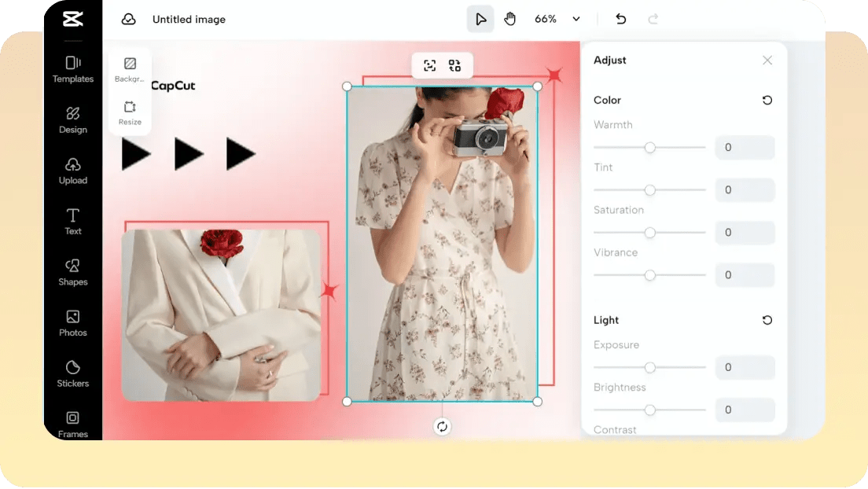Image resolution: width=868 pixels, height=489 pixels.
Task: Reset the Color adjustments
Action: pyautogui.click(x=767, y=100)
